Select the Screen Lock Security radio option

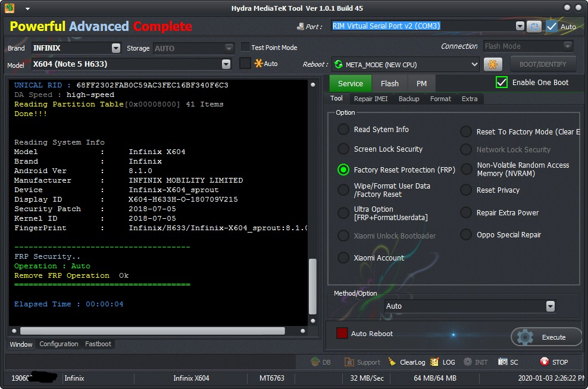point(343,149)
